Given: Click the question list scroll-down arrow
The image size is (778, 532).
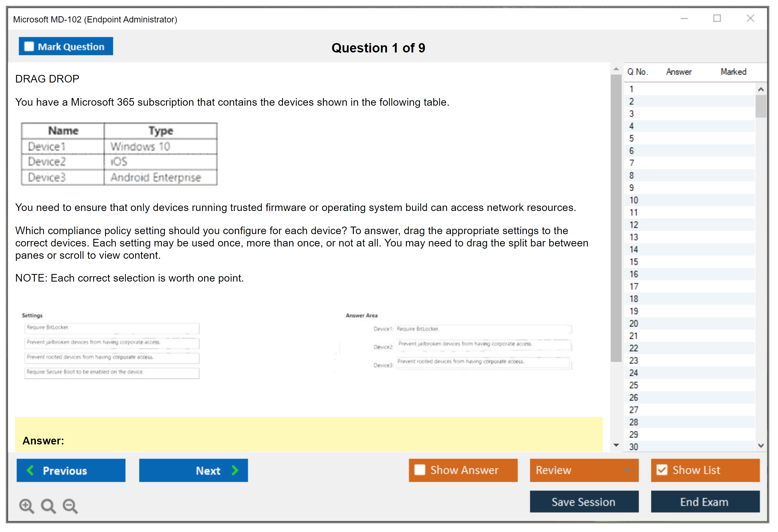Looking at the screenshot, I should (761, 446).
